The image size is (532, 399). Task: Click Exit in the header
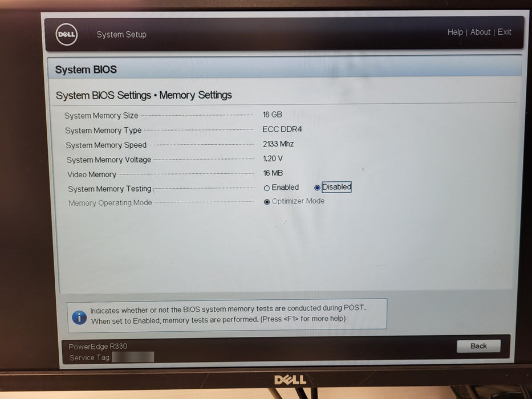pos(505,32)
